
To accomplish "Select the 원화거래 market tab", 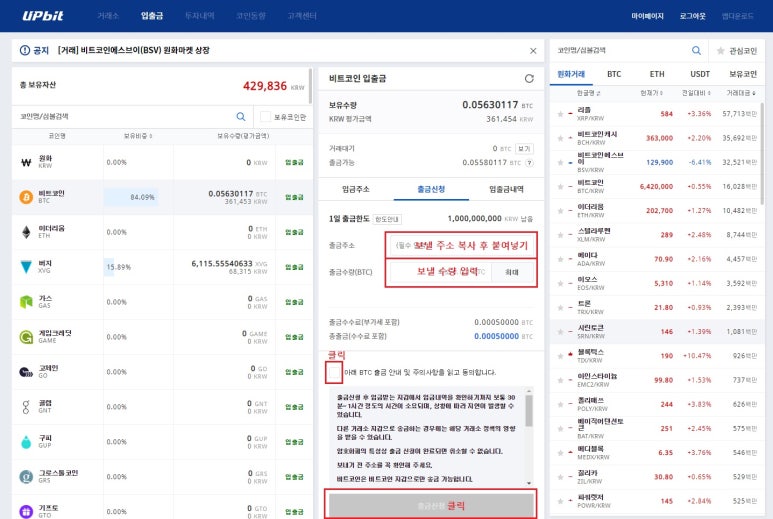I will tap(571, 74).
